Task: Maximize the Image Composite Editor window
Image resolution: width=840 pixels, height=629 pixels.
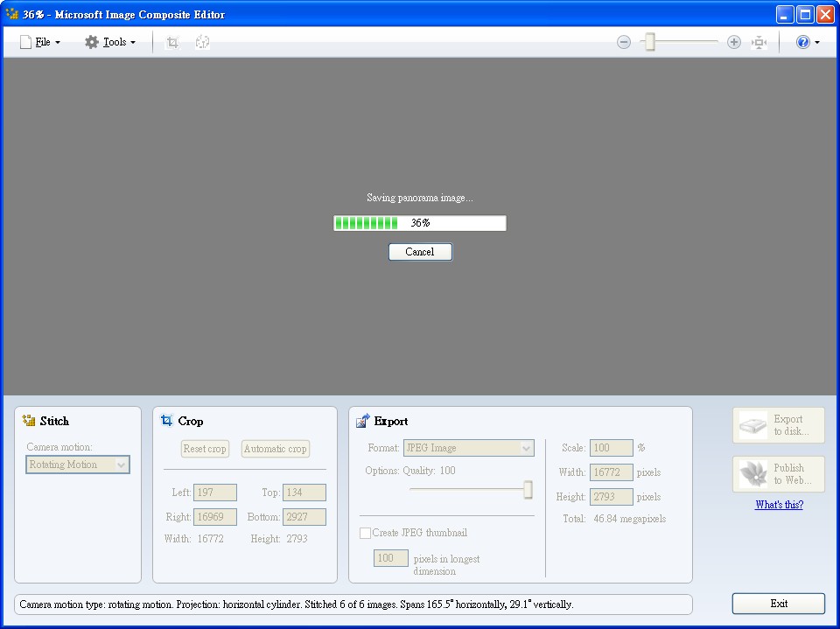Action: [805, 14]
